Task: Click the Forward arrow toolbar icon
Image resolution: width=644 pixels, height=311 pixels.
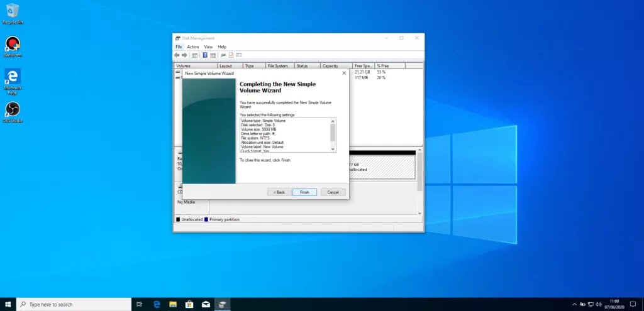Action: [185, 55]
